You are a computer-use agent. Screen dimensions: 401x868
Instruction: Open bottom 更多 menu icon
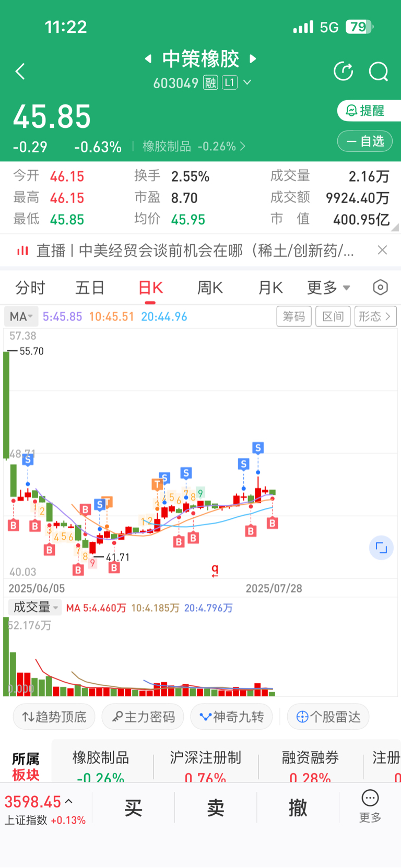370,806
